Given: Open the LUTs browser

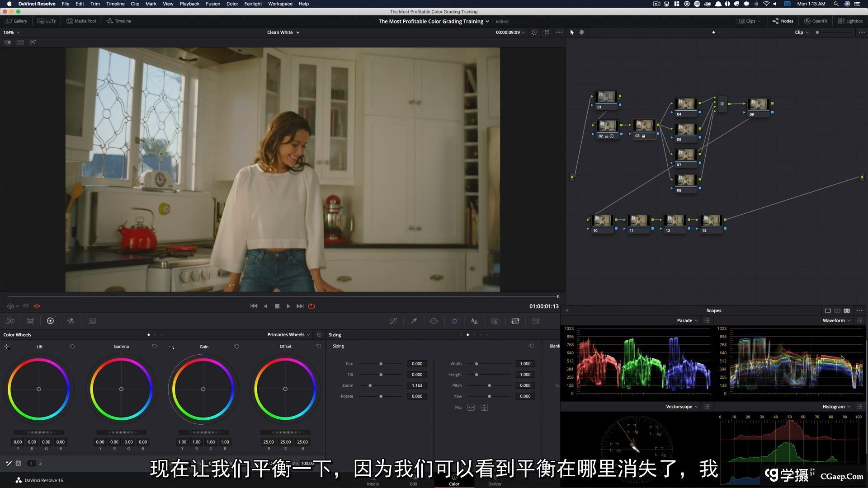Looking at the screenshot, I should click(x=47, y=21).
